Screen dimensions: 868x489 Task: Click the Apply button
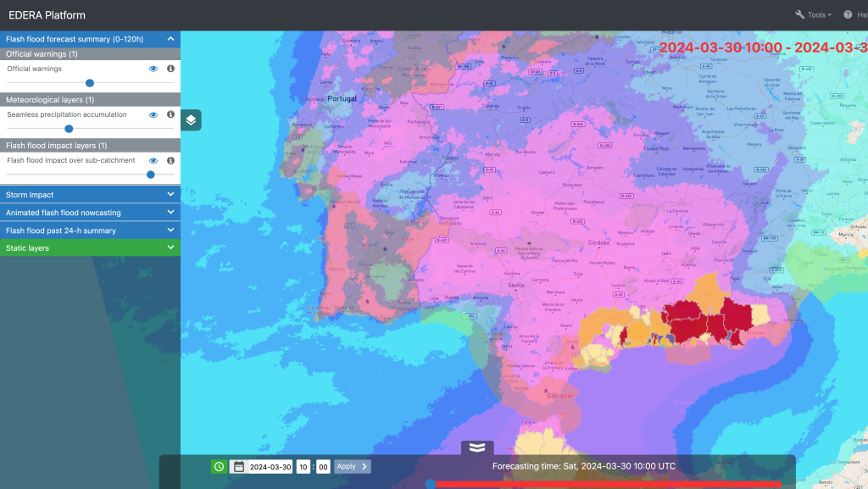(x=352, y=466)
